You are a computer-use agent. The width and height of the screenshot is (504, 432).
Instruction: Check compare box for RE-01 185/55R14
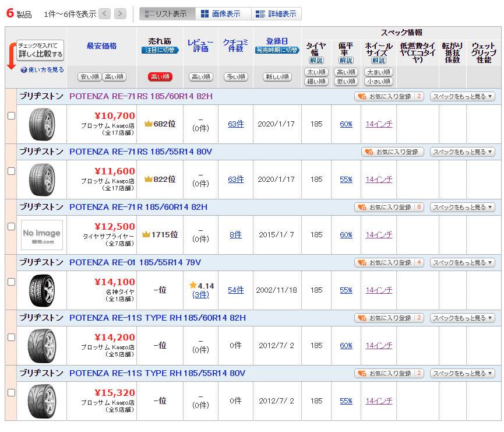(11, 282)
